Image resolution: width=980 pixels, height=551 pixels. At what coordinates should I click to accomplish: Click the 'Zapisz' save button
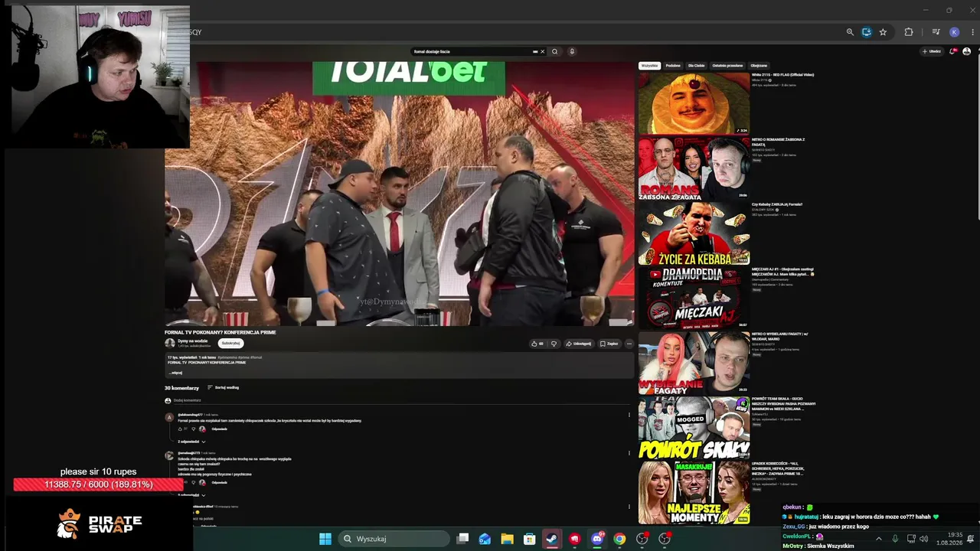click(x=609, y=344)
